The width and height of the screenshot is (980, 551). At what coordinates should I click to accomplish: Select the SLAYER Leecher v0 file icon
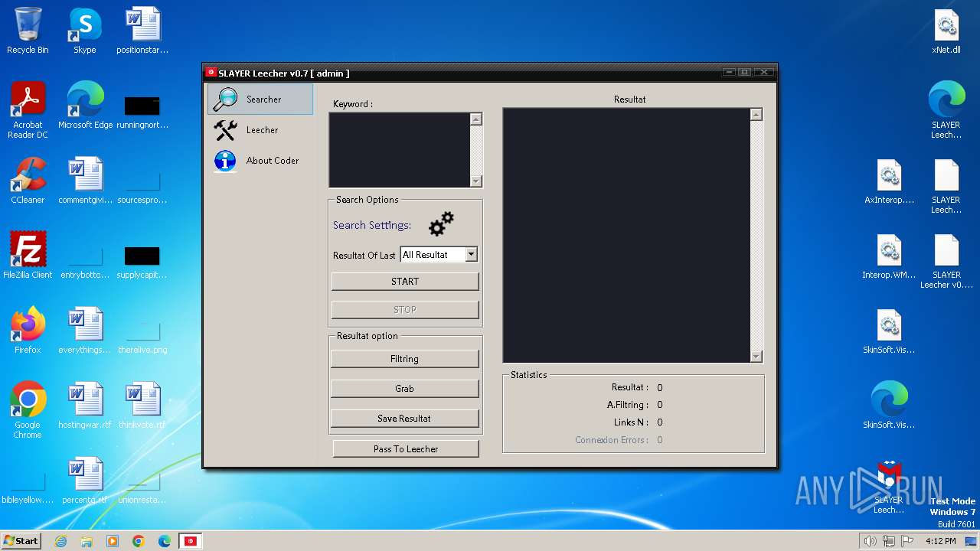[x=946, y=261]
